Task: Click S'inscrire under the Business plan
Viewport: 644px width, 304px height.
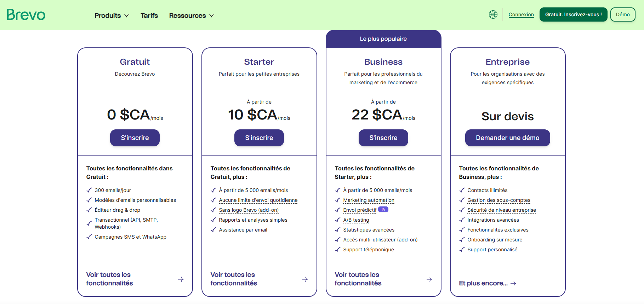Action: click(x=383, y=138)
